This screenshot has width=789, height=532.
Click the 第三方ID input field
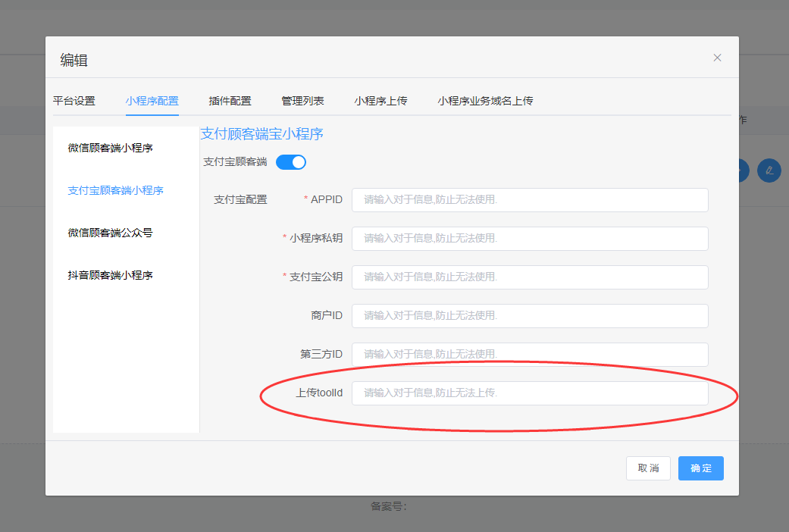click(530, 355)
